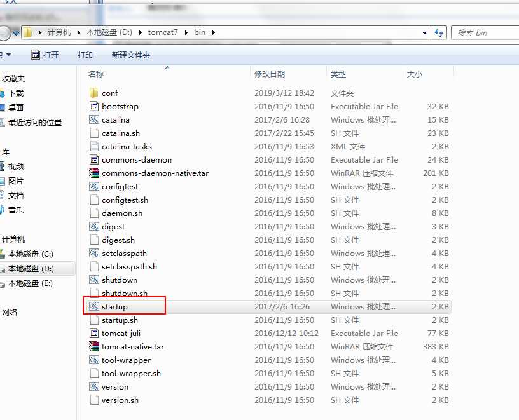The image size is (519, 420).
Task: Sort by 大小 column header
Action: pyautogui.click(x=415, y=74)
